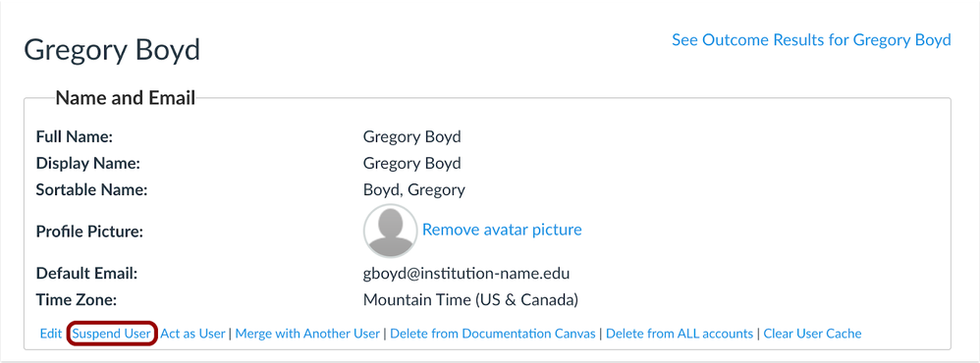Click the Time Zone label
The image size is (980, 363).
[77, 300]
